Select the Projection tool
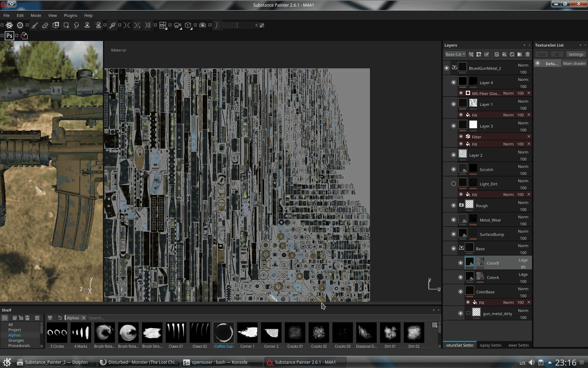Screen dimensions: 588x368 56,25
